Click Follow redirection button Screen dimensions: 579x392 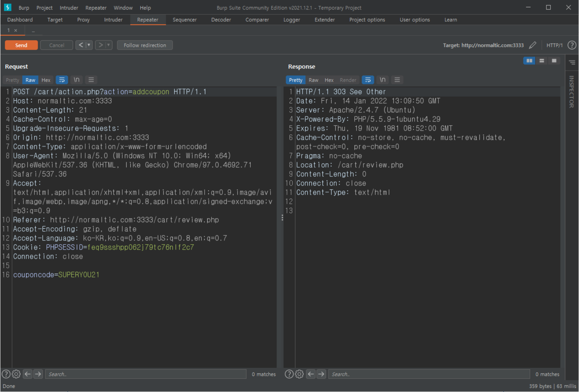[145, 45]
